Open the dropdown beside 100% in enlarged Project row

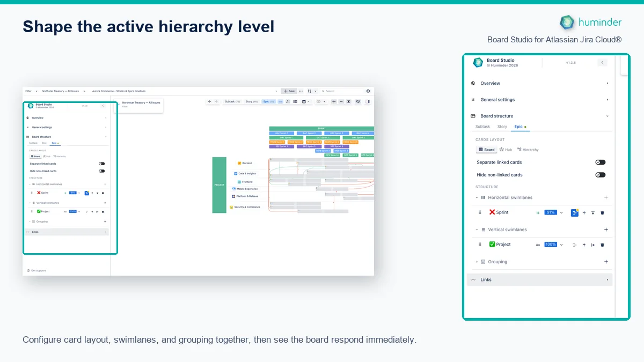[561, 245]
